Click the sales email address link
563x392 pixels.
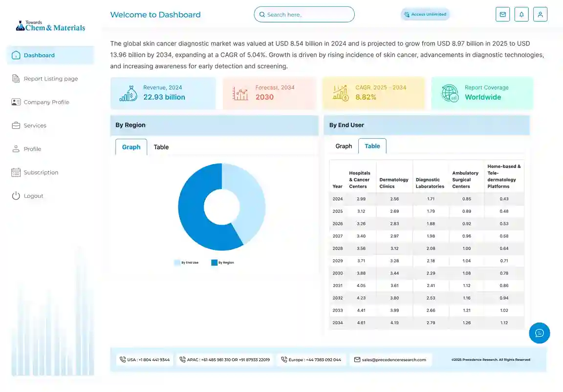393,360
